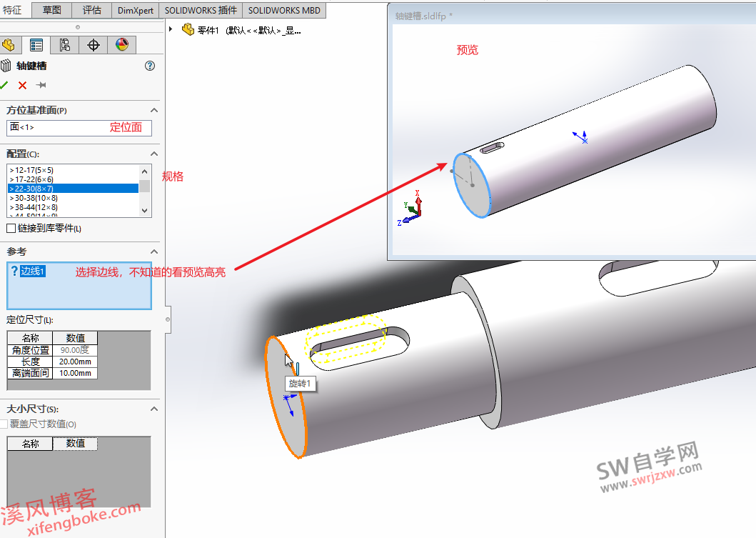Click the 长度 20.00mm value field
The width and height of the screenshot is (756, 538).
[74, 362]
